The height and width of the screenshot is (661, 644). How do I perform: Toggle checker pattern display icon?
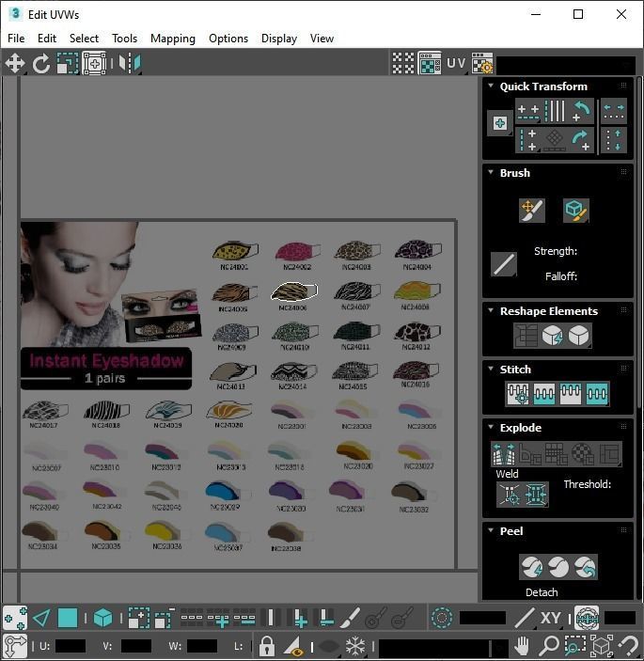[403, 63]
